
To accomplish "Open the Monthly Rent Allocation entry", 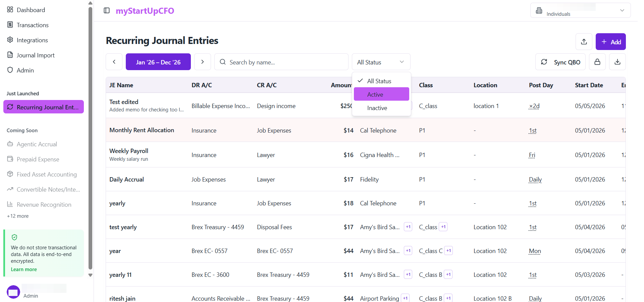I will [x=142, y=130].
